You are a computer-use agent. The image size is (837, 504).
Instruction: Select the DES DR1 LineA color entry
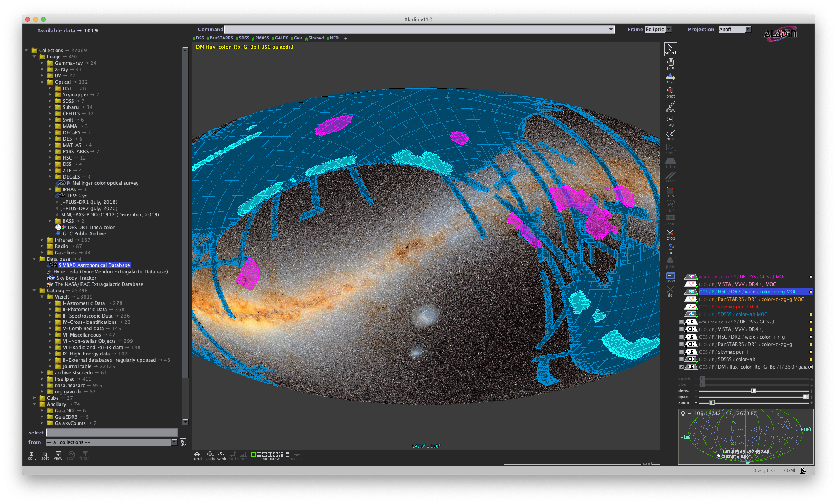91,227
